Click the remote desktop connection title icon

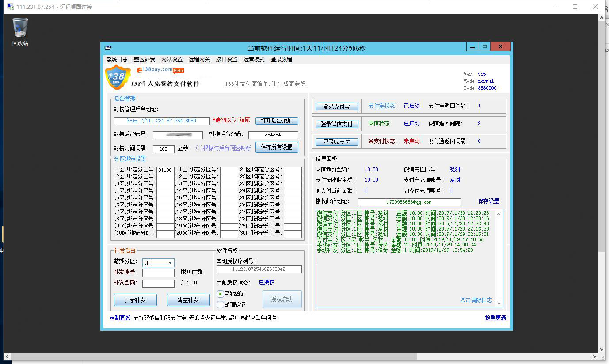pyautogui.click(x=11, y=7)
